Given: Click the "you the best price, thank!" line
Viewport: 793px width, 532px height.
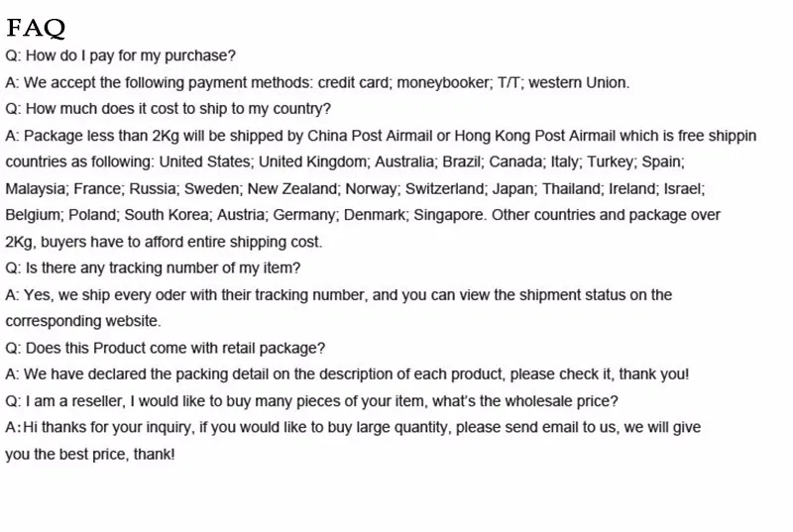Looking at the screenshot, I should click(x=90, y=454).
